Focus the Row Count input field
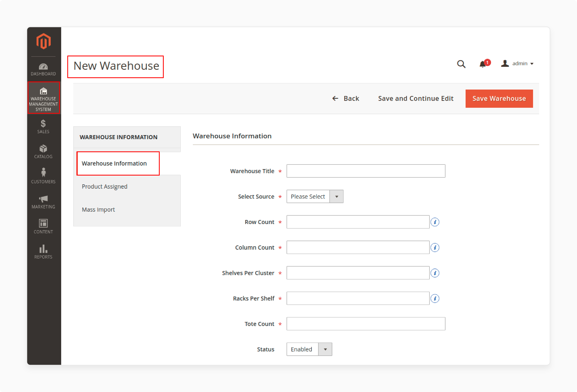Screen dimensions: 577x392 pos(358,222)
